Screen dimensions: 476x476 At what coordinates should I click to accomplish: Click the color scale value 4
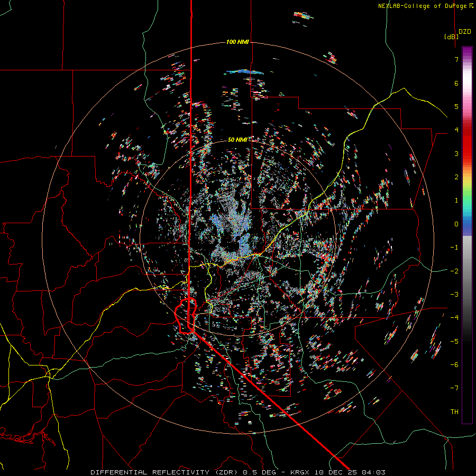tap(456, 130)
